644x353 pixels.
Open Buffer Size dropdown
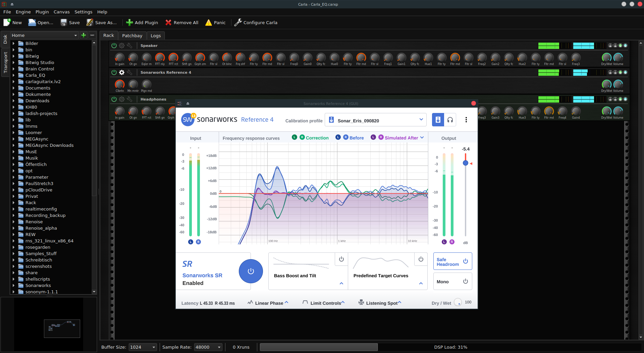[x=143, y=347]
